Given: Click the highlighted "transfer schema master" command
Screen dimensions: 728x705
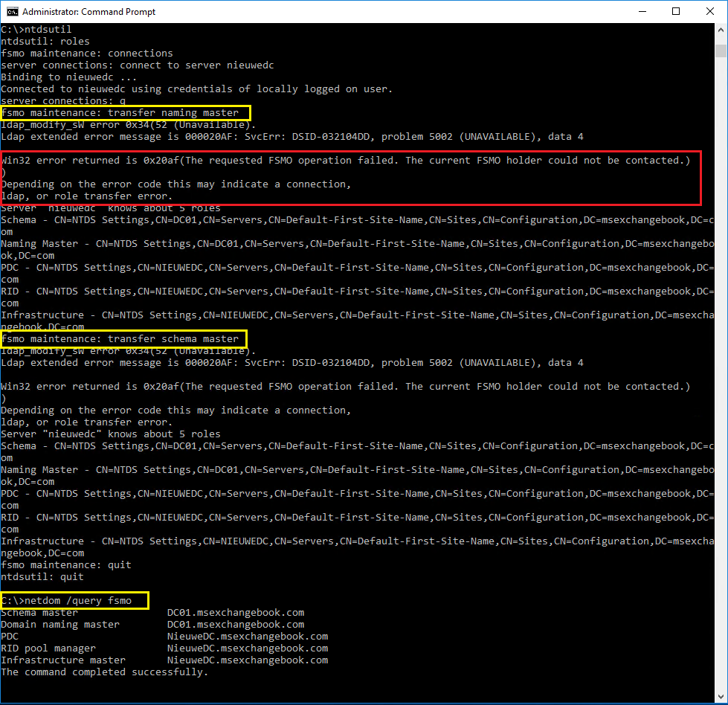Looking at the screenshot, I should 123,339.
